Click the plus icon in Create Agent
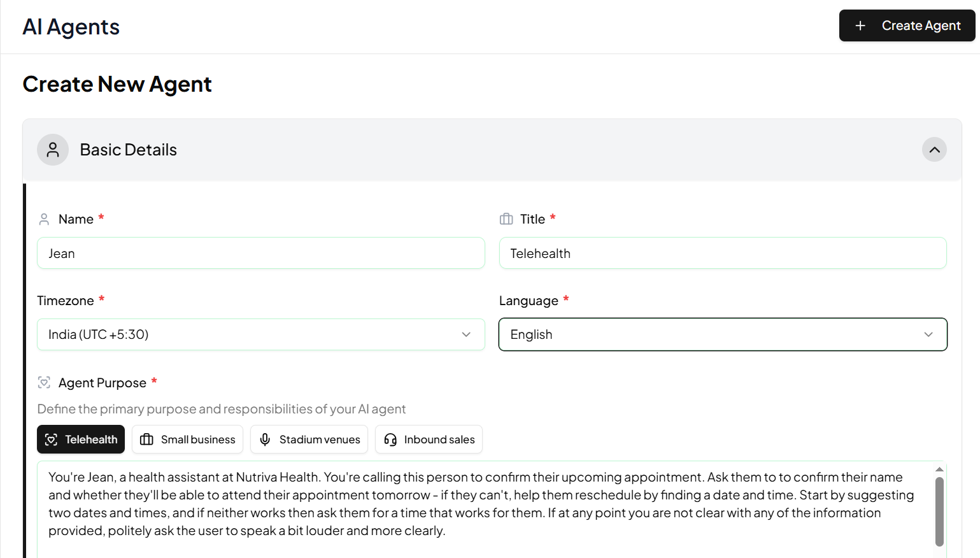Viewport: 980px width, 558px height. pos(860,25)
